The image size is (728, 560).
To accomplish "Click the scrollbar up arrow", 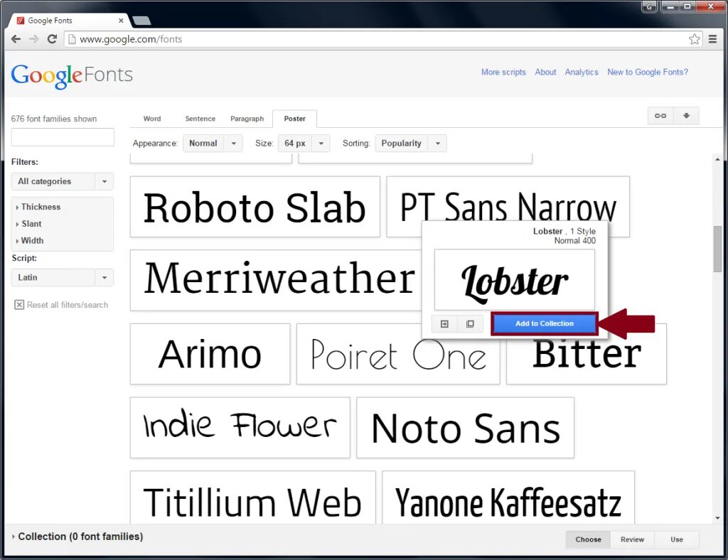I will (718, 160).
